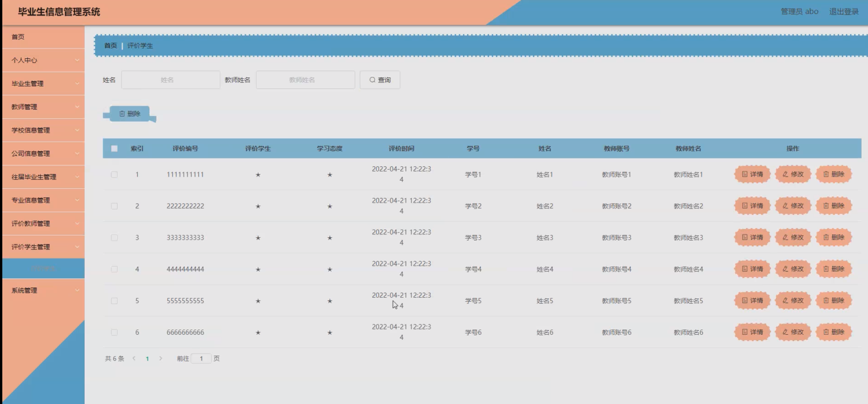Viewport: 868px width, 404px height.
Task: Click 删除 for row 姓名2
Action: click(x=834, y=206)
